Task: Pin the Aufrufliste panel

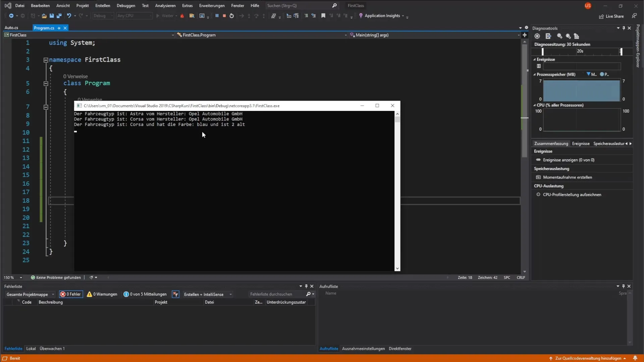Action: 623,286
